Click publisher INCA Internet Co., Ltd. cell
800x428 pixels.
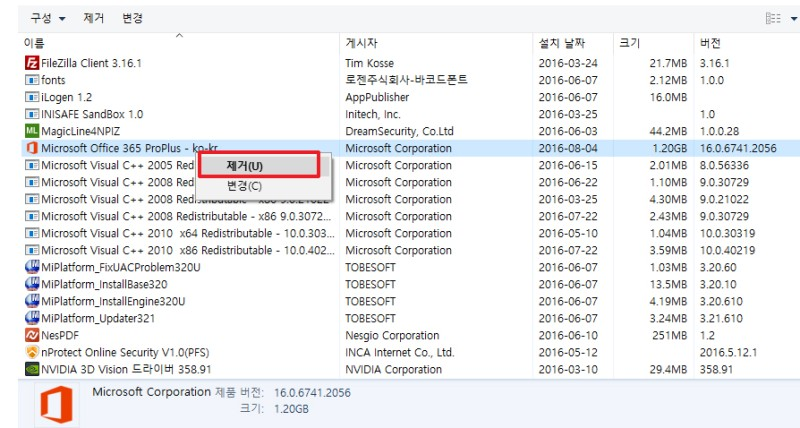point(399,353)
